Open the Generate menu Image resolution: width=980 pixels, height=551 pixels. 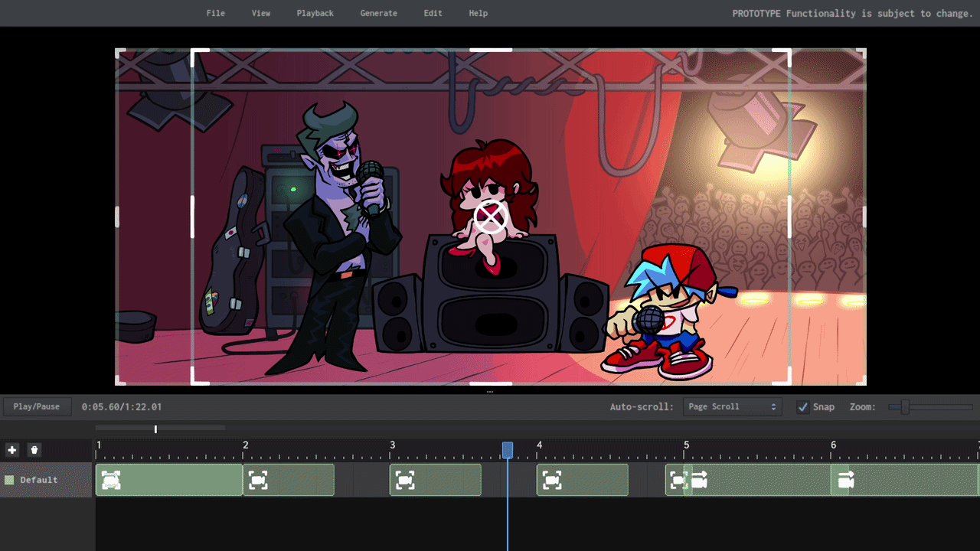coord(378,13)
